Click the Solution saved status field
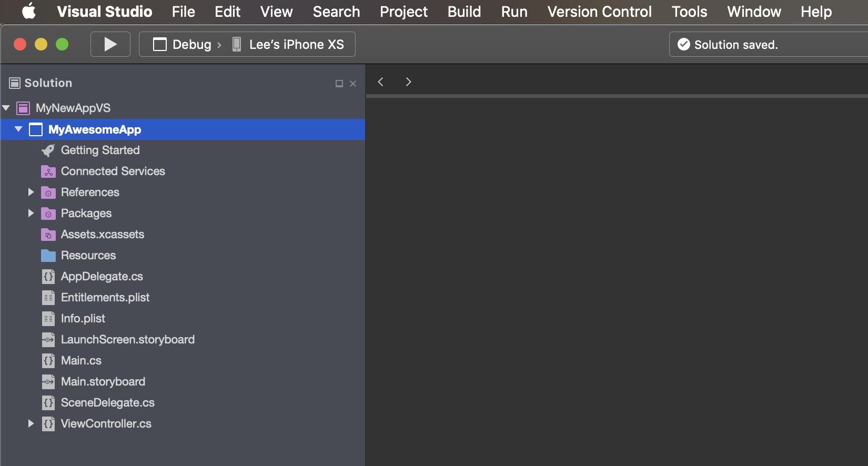This screenshot has width=868, height=466. pos(769,44)
